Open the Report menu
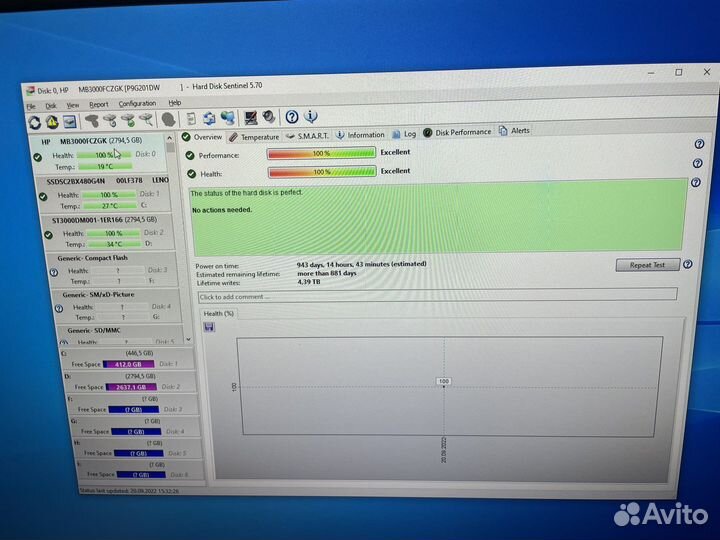Screen dimensions: 720x540 coord(99,104)
